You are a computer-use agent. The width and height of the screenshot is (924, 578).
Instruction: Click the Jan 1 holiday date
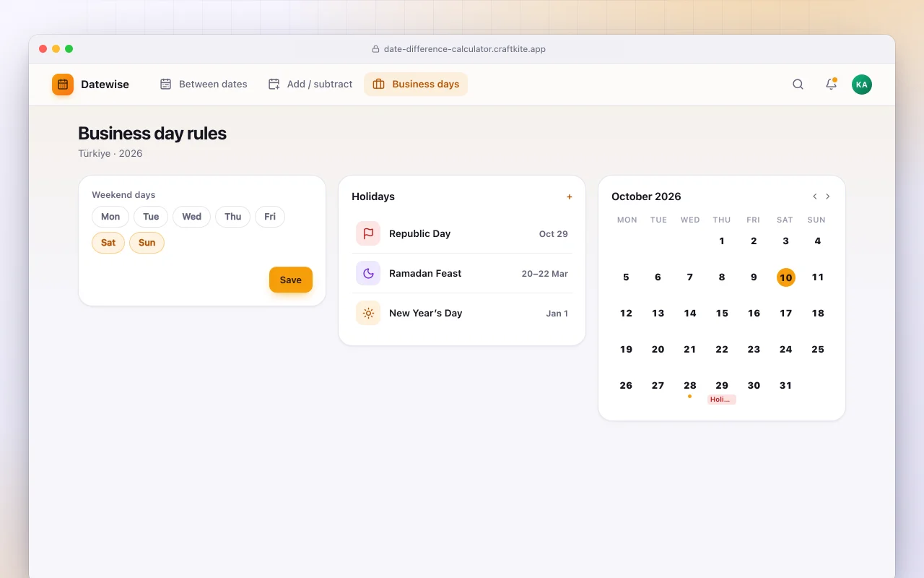coord(557,314)
